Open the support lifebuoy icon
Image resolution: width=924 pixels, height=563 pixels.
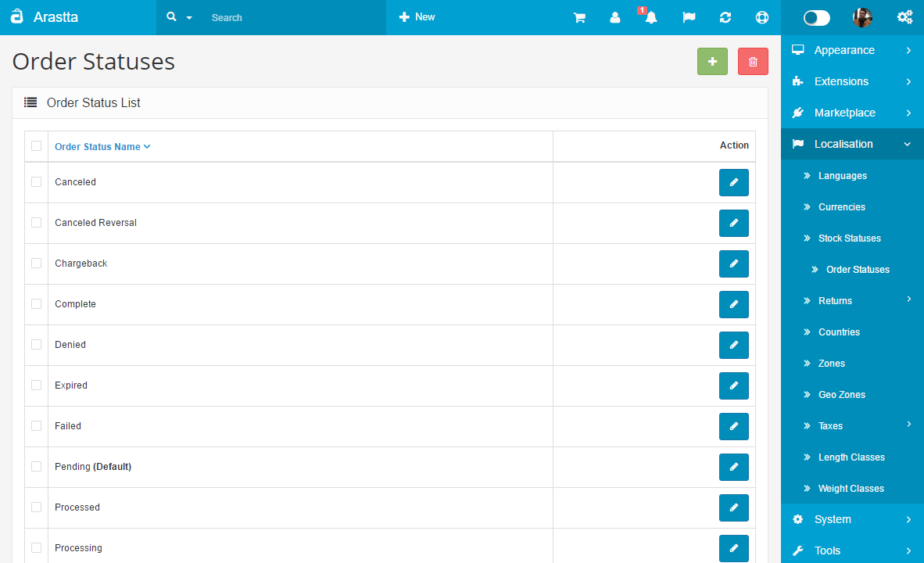tap(762, 18)
